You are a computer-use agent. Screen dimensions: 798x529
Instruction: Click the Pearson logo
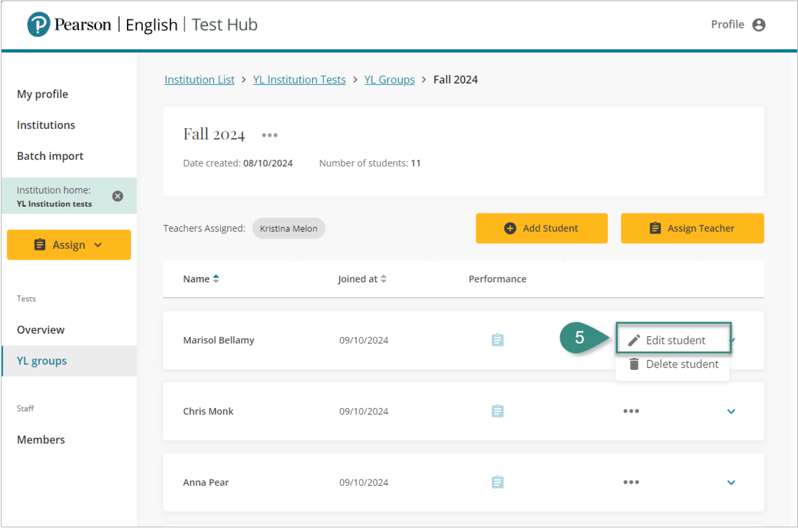click(40, 25)
